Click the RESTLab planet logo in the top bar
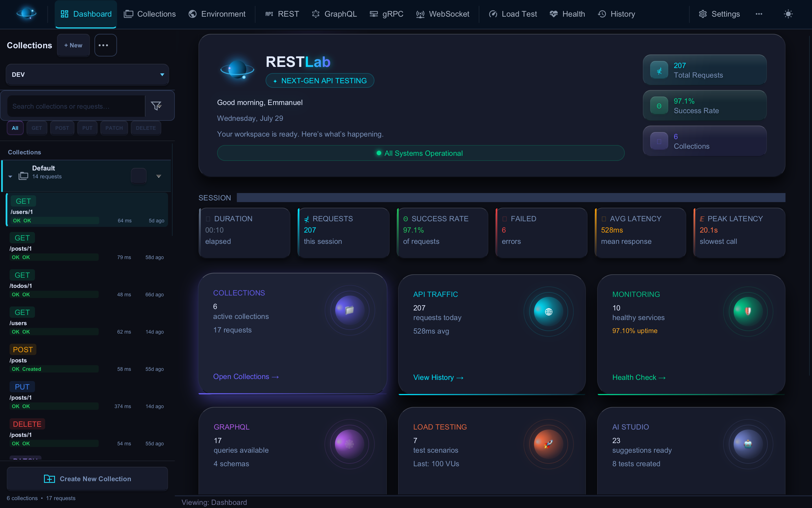 [27, 14]
